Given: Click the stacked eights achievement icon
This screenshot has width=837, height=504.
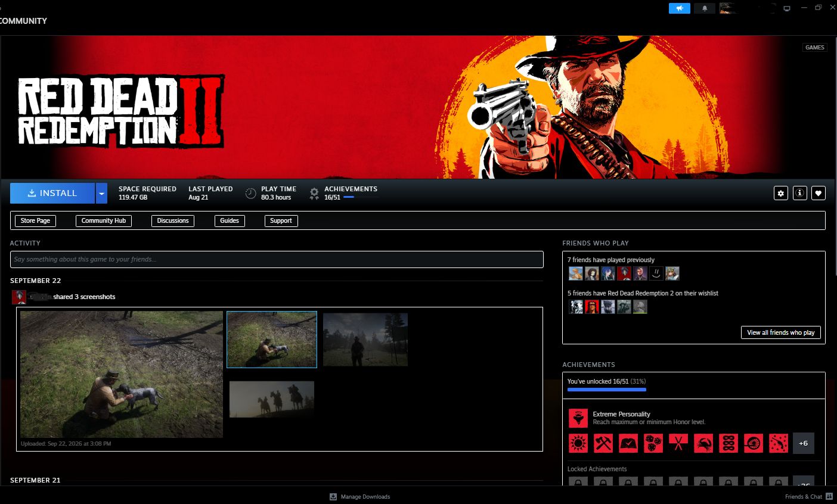Looking at the screenshot, I should pyautogui.click(x=728, y=443).
